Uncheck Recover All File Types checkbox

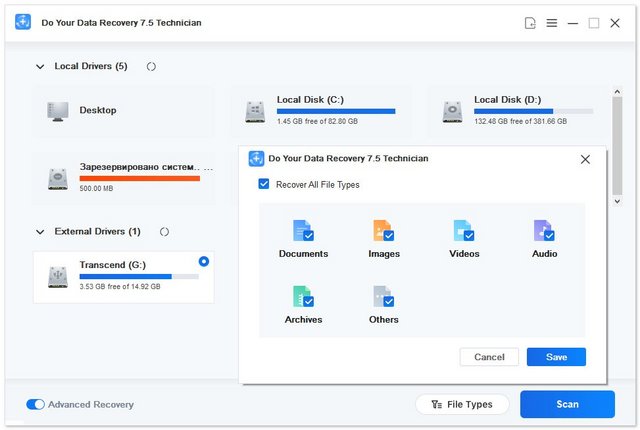[264, 184]
